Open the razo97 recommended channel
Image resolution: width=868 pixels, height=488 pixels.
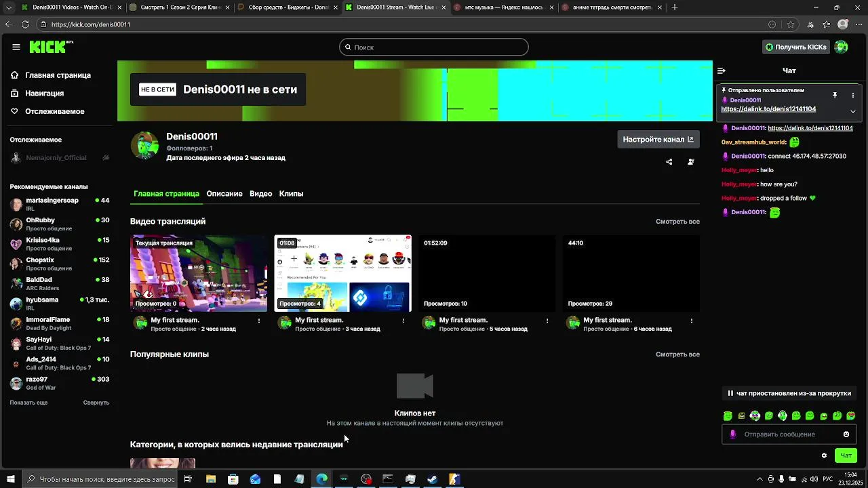click(59, 384)
